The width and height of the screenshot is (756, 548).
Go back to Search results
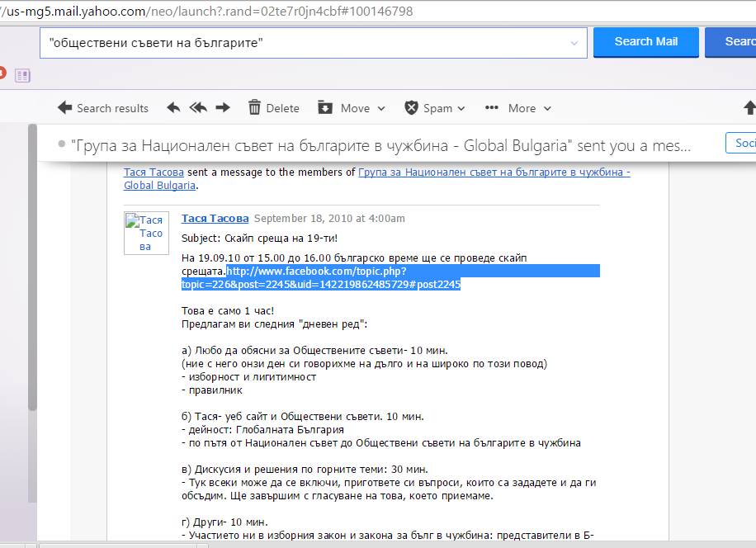(x=103, y=108)
